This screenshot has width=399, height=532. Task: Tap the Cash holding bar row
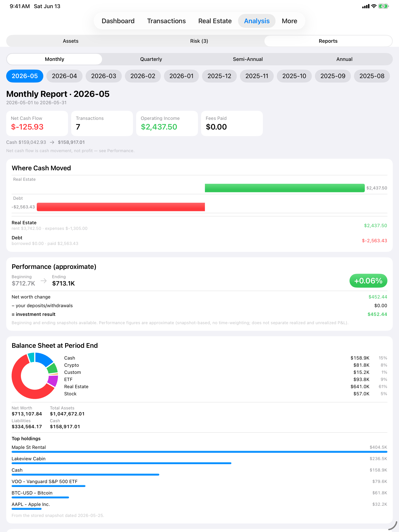pyautogui.click(x=199, y=471)
